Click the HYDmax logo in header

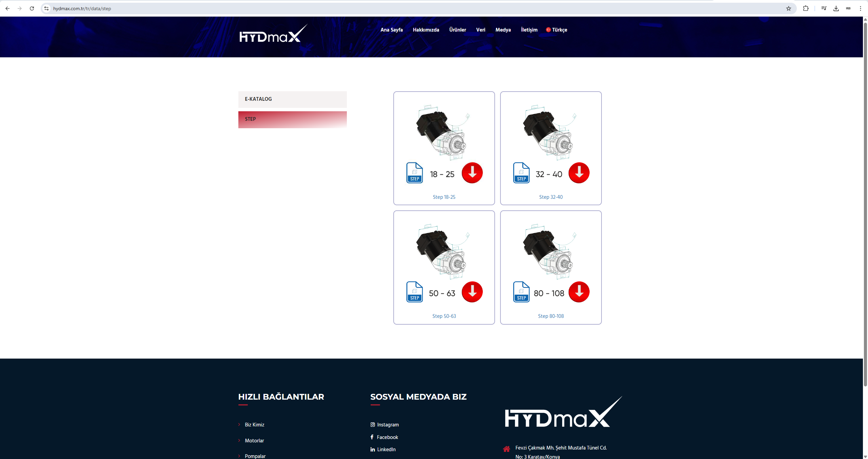coord(273,34)
